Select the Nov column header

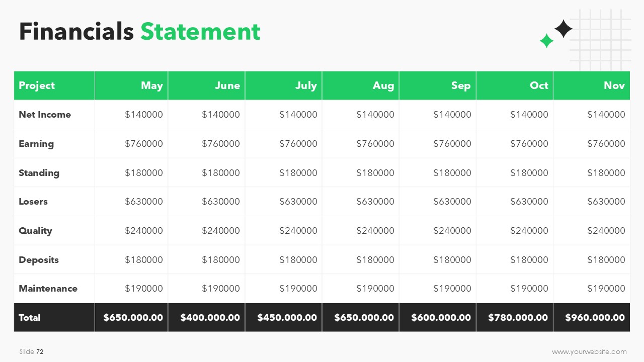(592, 85)
